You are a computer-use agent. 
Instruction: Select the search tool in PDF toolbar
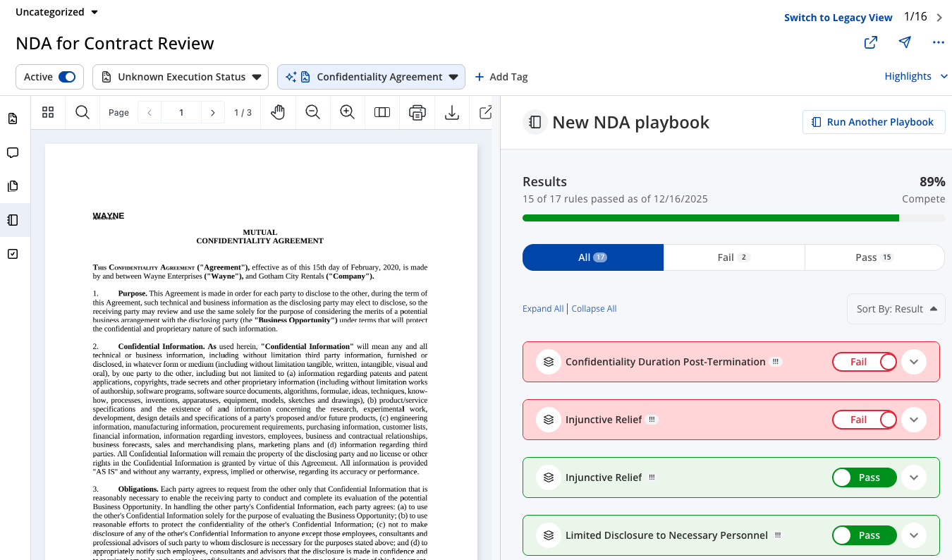tap(82, 112)
